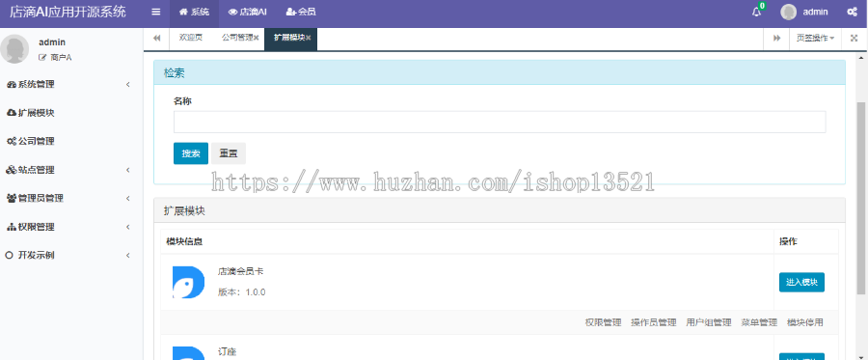Screen dimensions: 868x360
Task: Click the 检索 panel header
Action: coord(500,72)
